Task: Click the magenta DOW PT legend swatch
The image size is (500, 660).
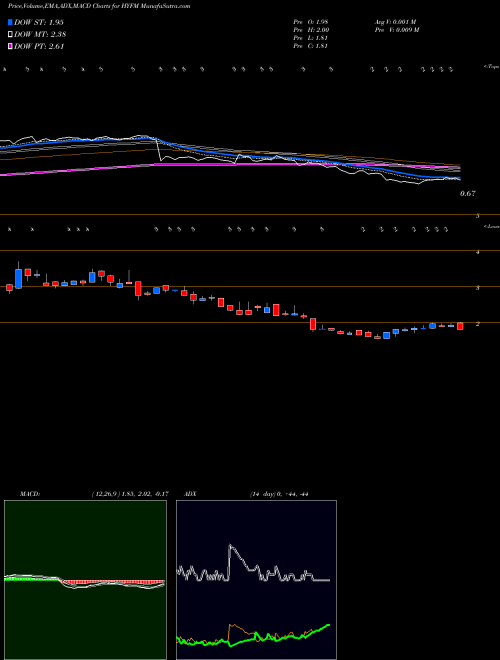Action: click(10, 47)
